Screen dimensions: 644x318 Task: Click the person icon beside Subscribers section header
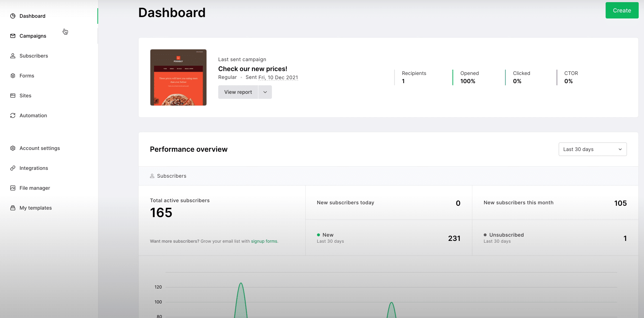[152, 176]
